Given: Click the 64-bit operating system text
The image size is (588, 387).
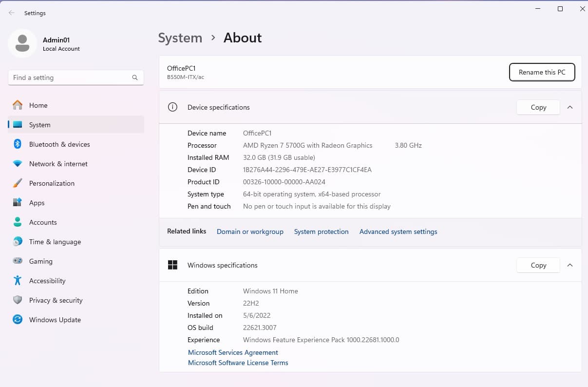Looking at the screenshot, I should (312, 194).
